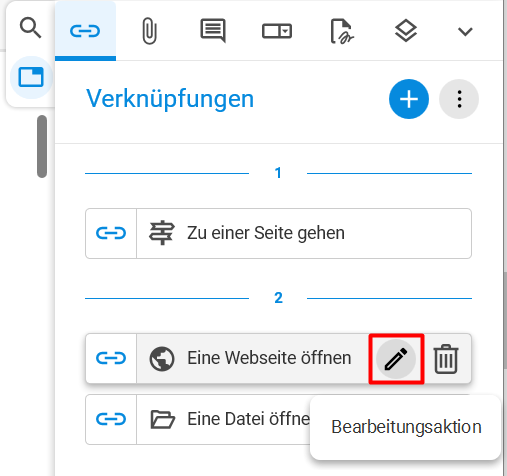Image resolution: width=507 pixels, height=476 pixels.
Task: Click link icon of 'Eine Webseite öffnen'
Action: coord(111,358)
